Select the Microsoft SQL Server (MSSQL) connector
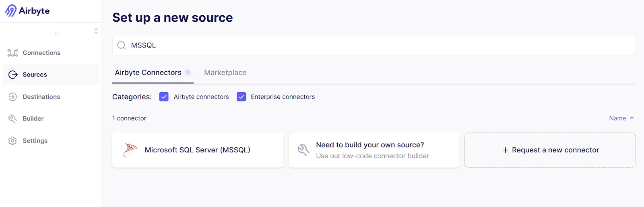 pyautogui.click(x=198, y=150)
